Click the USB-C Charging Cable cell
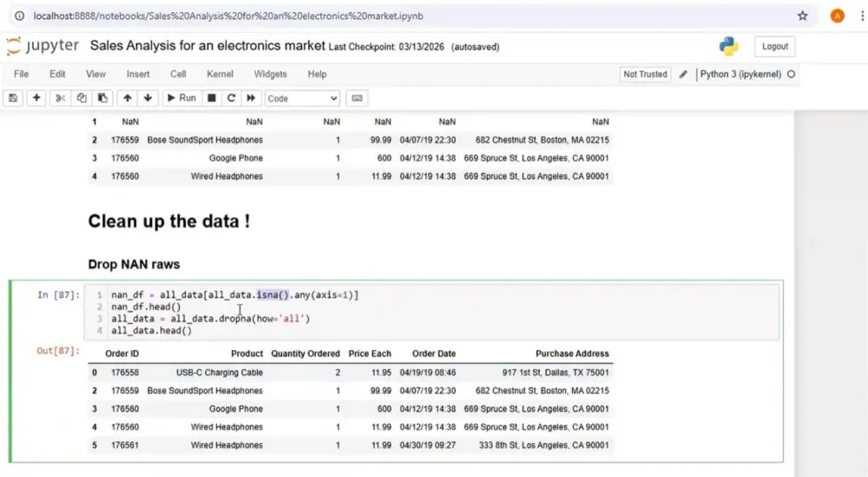The image size is (868, 477). coord(220,373)
